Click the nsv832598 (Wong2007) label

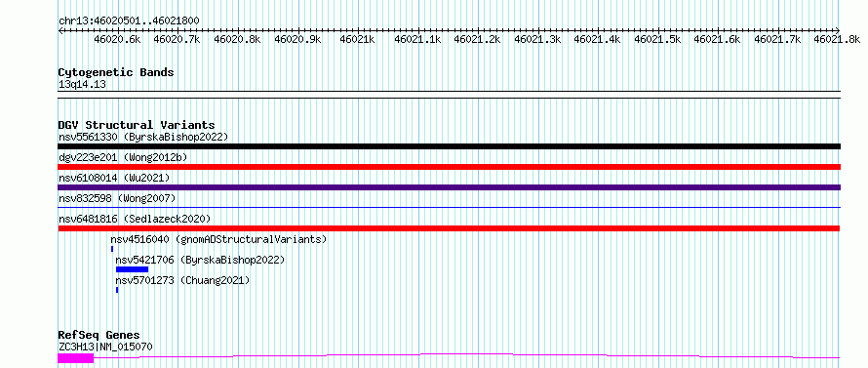[x=117, y=198]
